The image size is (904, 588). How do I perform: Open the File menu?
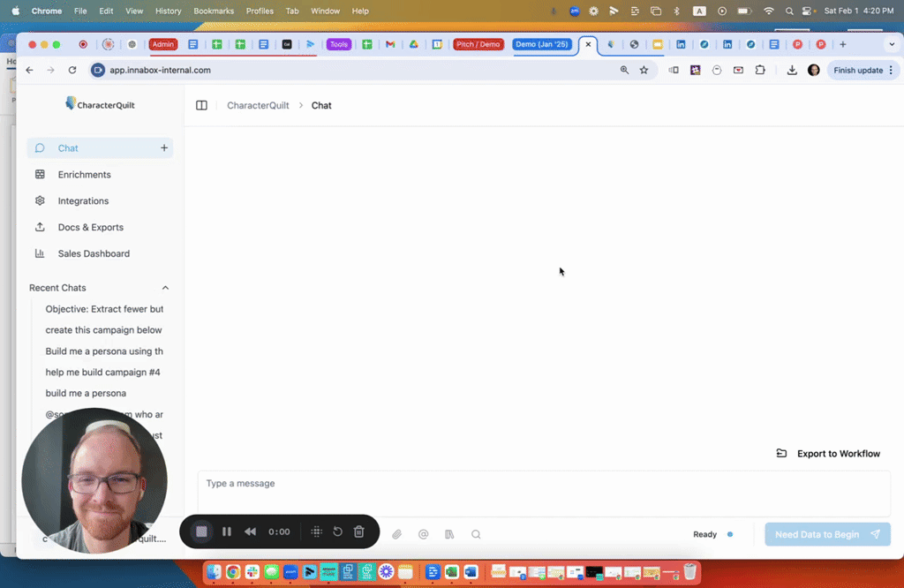tap(80, 11)
